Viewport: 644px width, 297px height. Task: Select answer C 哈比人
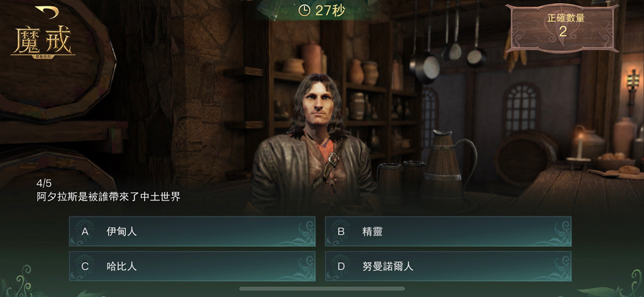[x=192, y=266]
